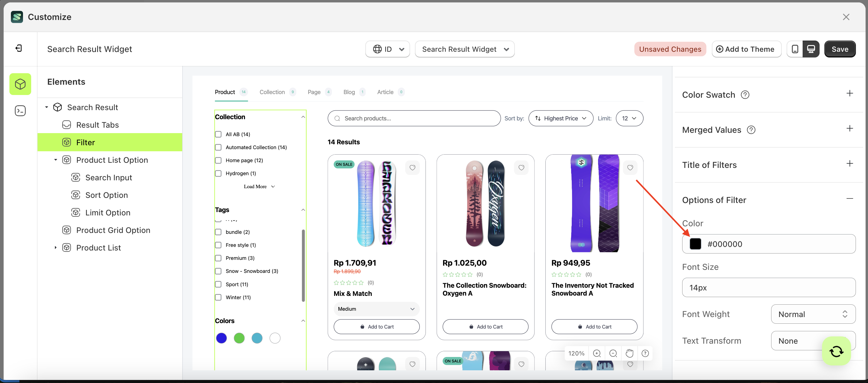
Task: Click Add to Theme
Action: [x=746, y=49]
